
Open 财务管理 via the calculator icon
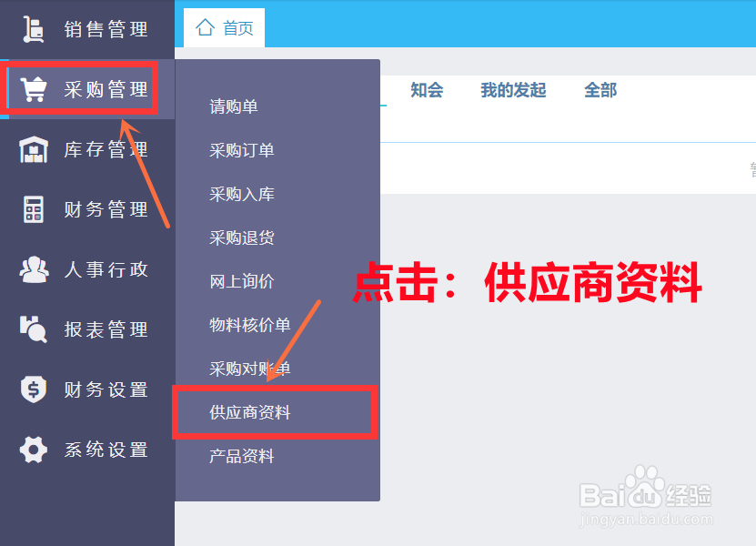30,208
